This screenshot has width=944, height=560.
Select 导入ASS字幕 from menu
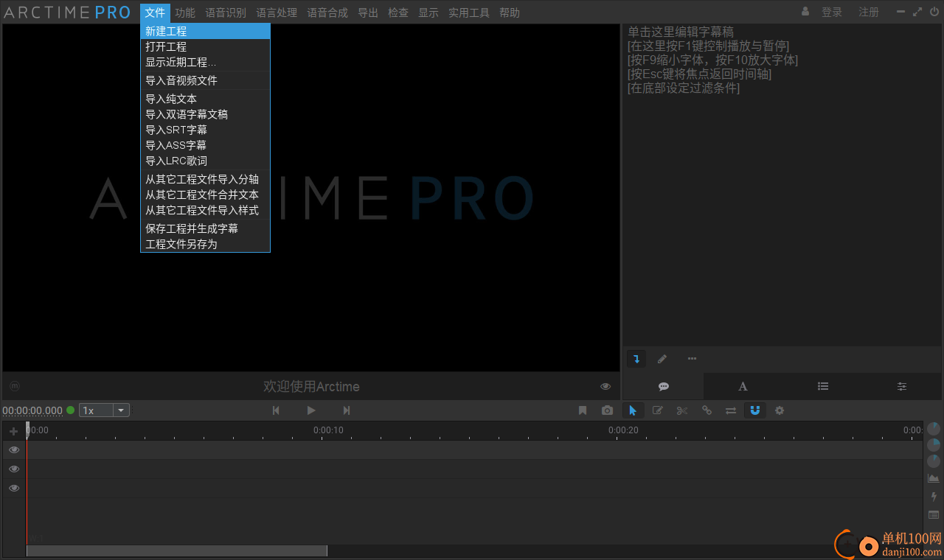coord(205,145)
